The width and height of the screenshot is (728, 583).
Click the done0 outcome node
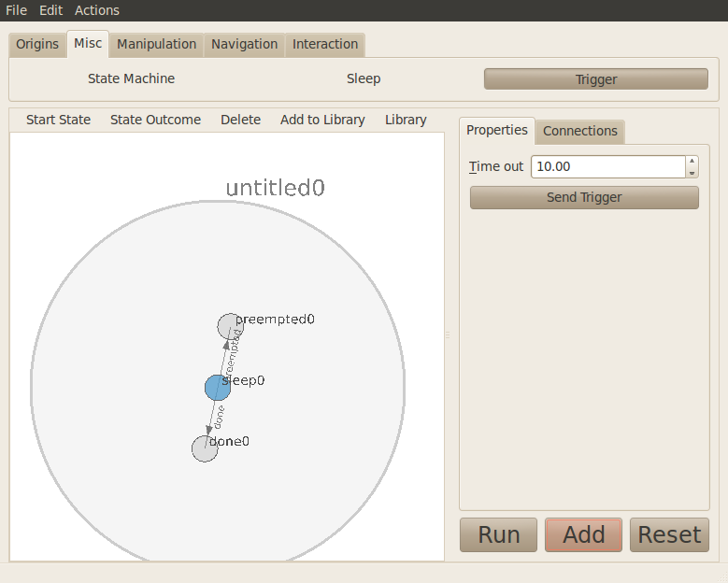tap(205, 448)
